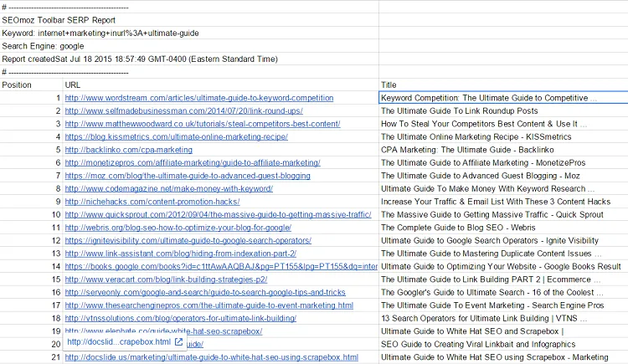
Task: Select the 'CPA Marketing: The Ultimate Guide' cell
Action: pyautogui.click(x=503, y=150)
